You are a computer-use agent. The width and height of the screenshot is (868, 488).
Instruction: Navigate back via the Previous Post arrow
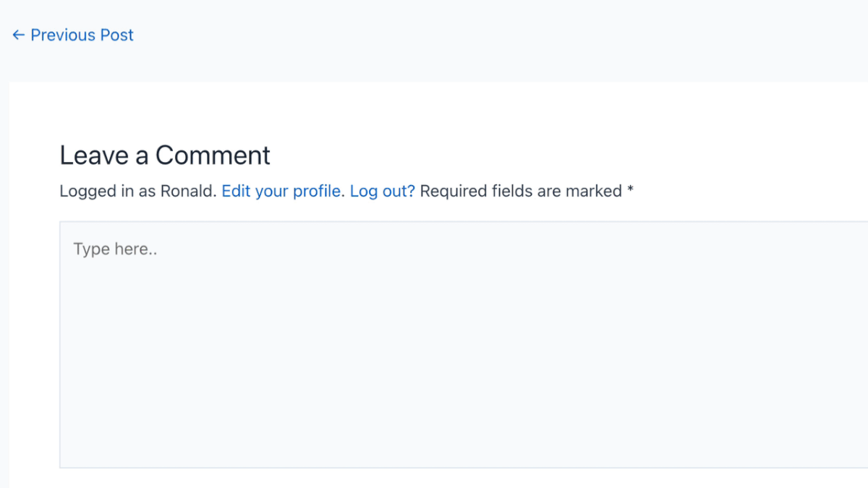pyautogui.click(x=18, y=35)
